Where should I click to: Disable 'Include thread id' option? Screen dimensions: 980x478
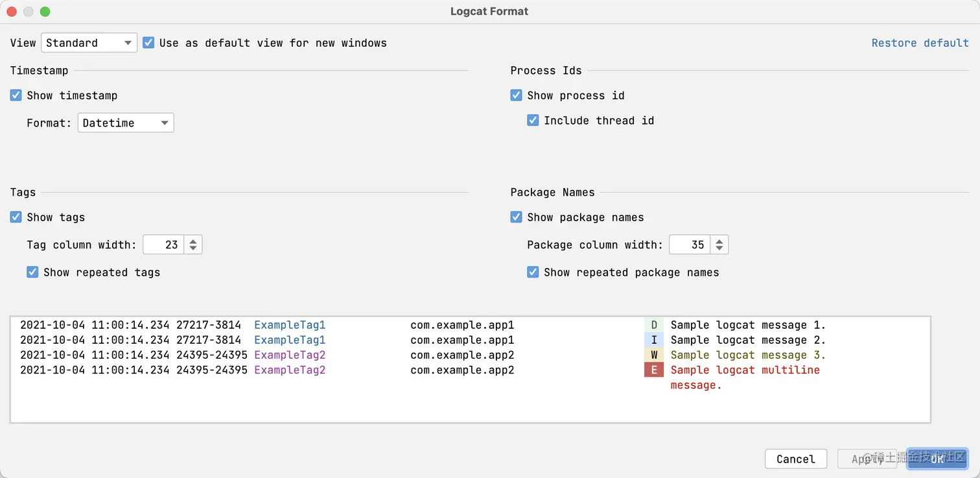point(533,120)
